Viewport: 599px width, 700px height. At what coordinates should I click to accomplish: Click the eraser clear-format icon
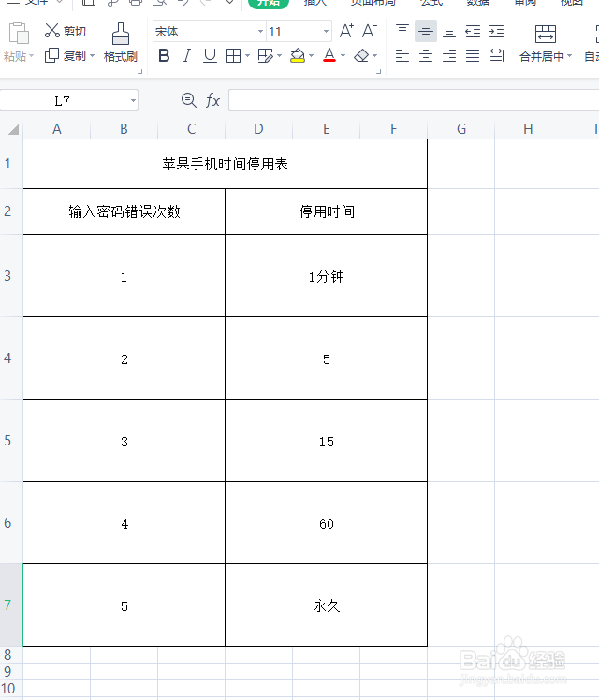361,56
